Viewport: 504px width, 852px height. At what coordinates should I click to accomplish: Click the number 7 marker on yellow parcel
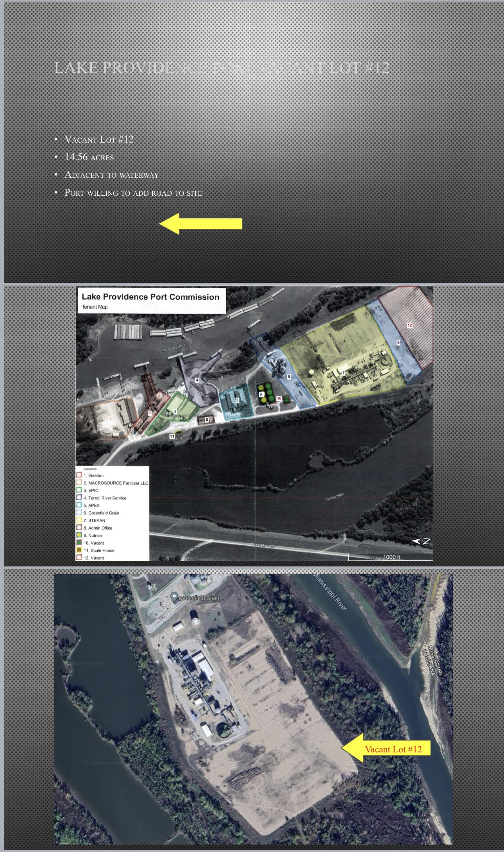343,373
